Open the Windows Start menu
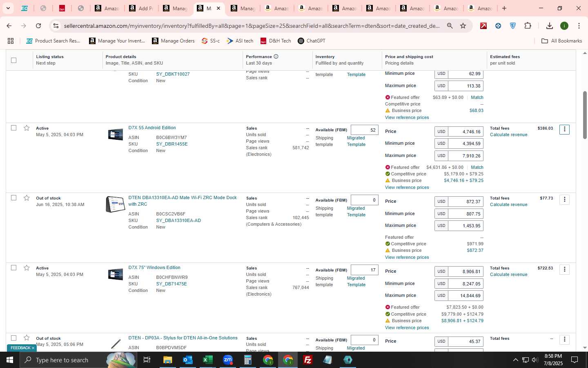Screen dimensions: 588x368 10,360
